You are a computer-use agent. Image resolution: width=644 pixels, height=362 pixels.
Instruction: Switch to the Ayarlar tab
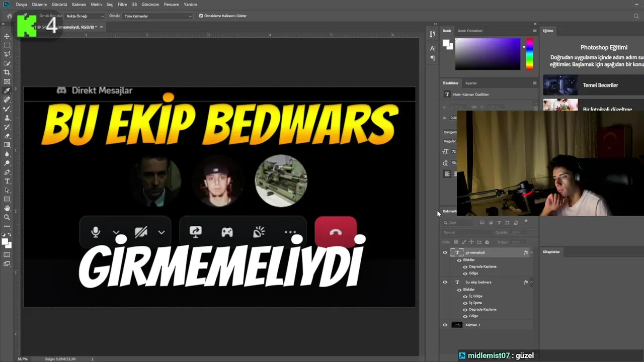pos(471,83)
